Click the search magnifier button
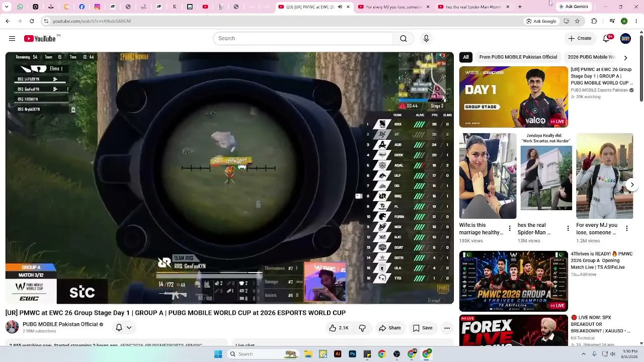This screenshot has height=362, width=644. (404, 39)
